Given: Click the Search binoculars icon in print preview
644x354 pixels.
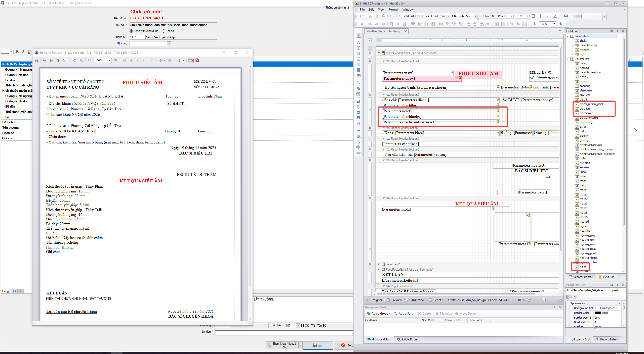Looking at the screenshot, I should coord(37,60).
